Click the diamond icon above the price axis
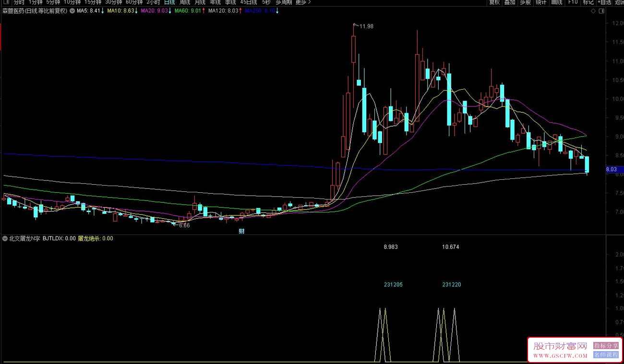 point(593,11)
